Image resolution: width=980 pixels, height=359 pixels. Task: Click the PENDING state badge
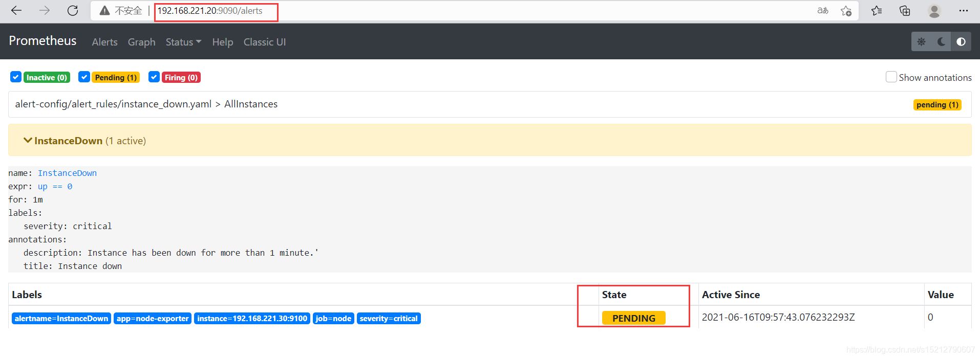tap(634, 318)
